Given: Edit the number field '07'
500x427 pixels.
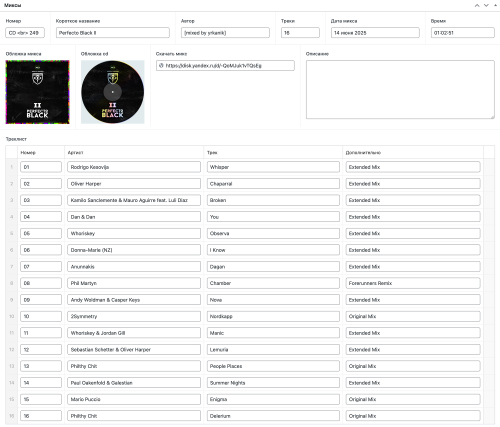Looking at the screenshot, I should (x=41, y=267).
